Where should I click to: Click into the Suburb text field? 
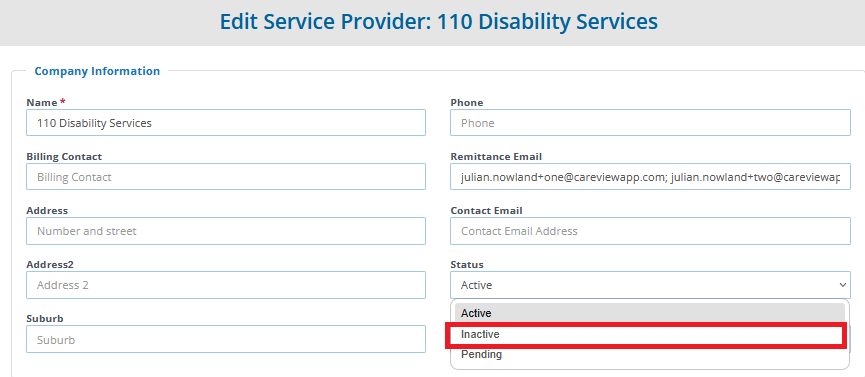coord(226,339)
